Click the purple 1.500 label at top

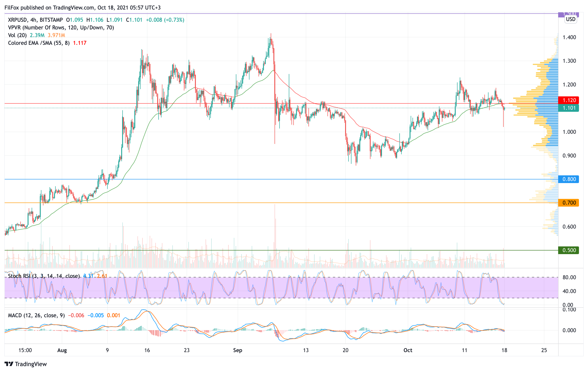pos(569,14)
